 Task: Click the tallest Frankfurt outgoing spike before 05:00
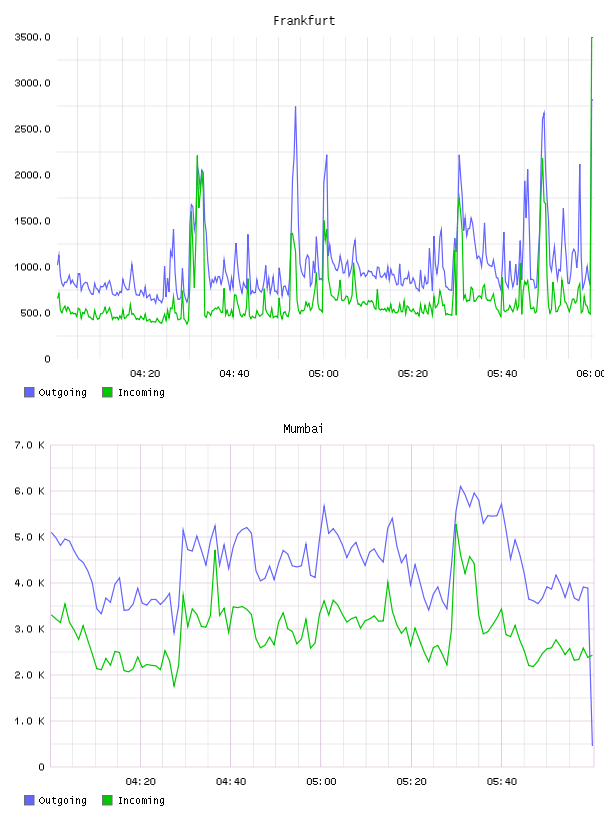coord(295,108)
